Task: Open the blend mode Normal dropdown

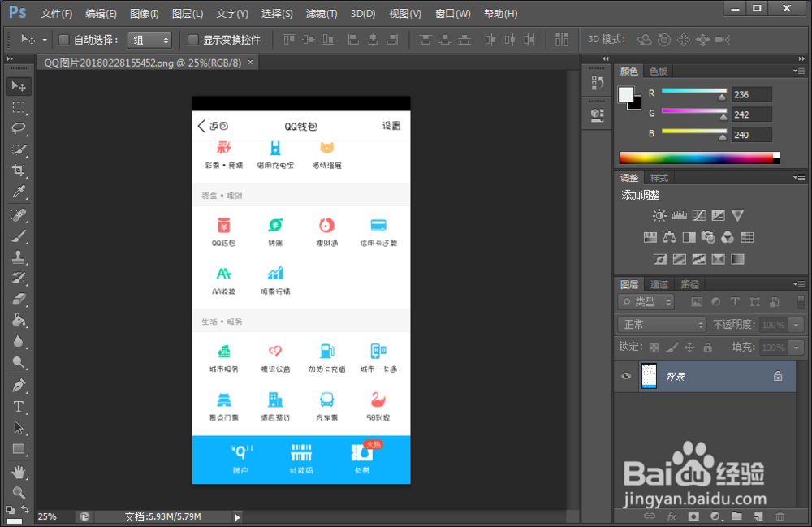Action: 662,325
